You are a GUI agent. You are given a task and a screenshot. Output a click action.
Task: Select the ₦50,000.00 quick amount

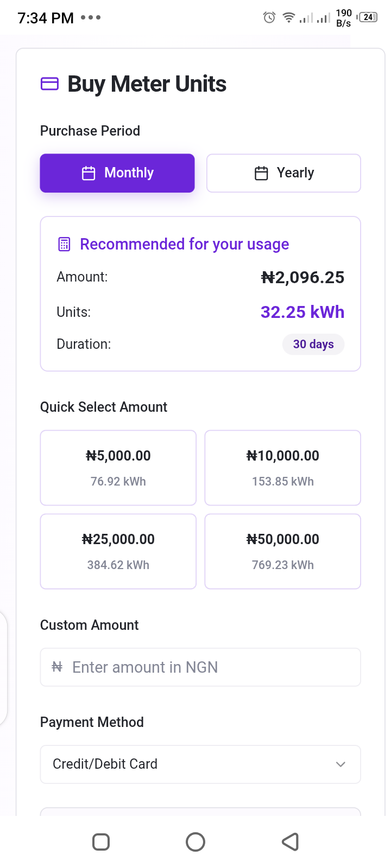(x=283, y=551)
